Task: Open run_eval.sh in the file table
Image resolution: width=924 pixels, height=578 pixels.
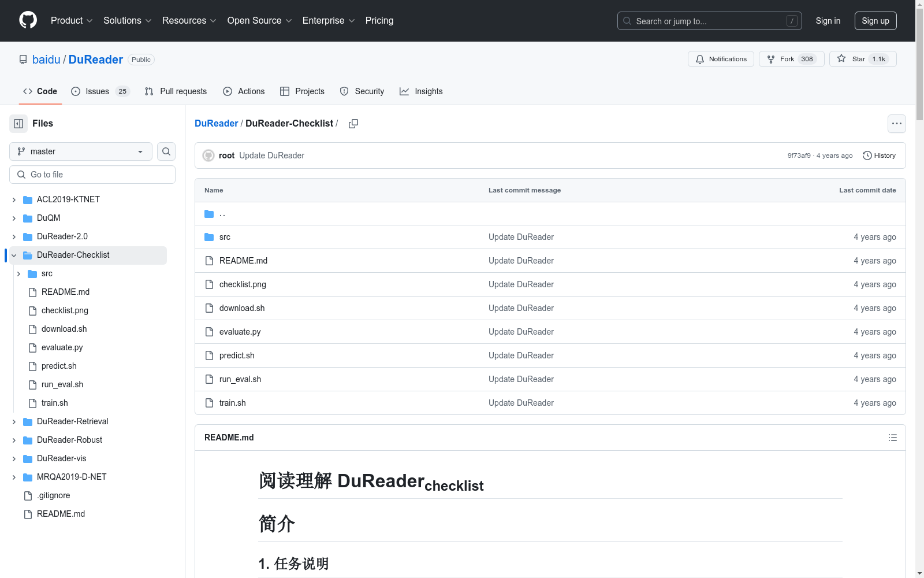Action: pyautogui.click(x=240, y=379)
